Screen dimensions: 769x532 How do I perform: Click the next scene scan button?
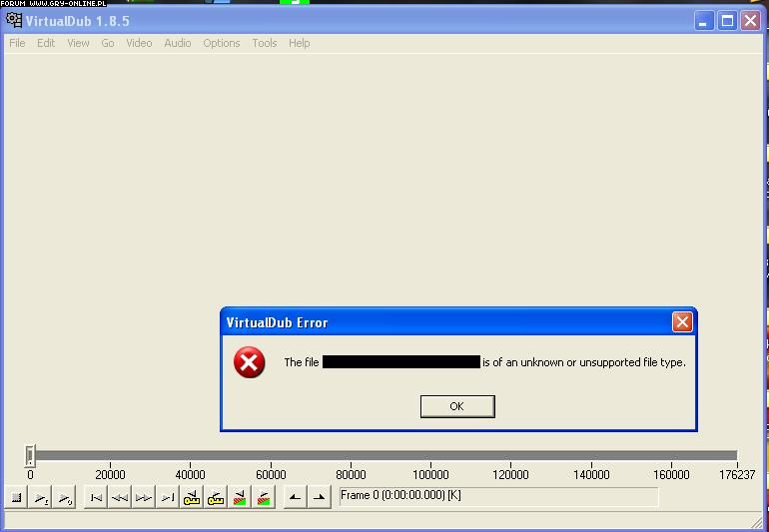click(x=264, y=497)
